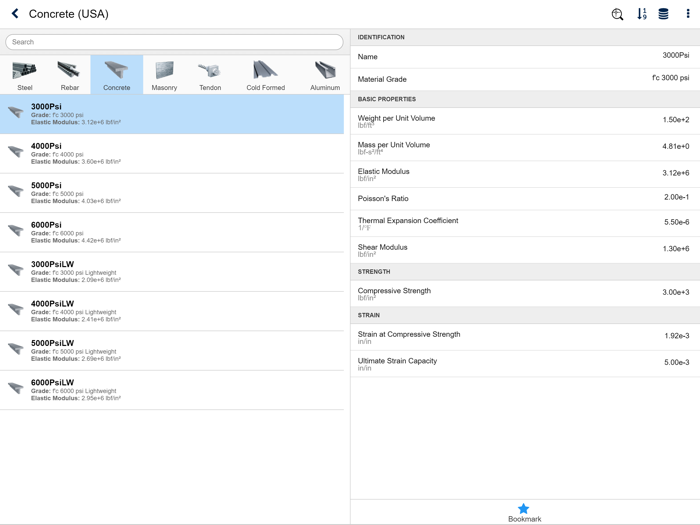Select the 4000PsiLW lightweight row
700x525 pixels.
(x=172, y=311)
